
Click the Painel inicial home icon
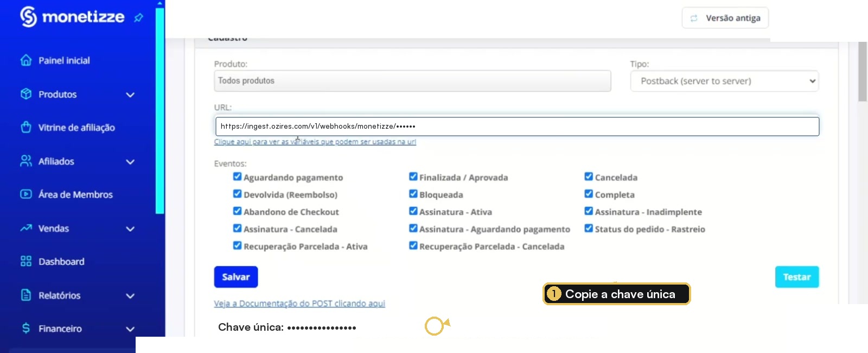click(26, 60)
